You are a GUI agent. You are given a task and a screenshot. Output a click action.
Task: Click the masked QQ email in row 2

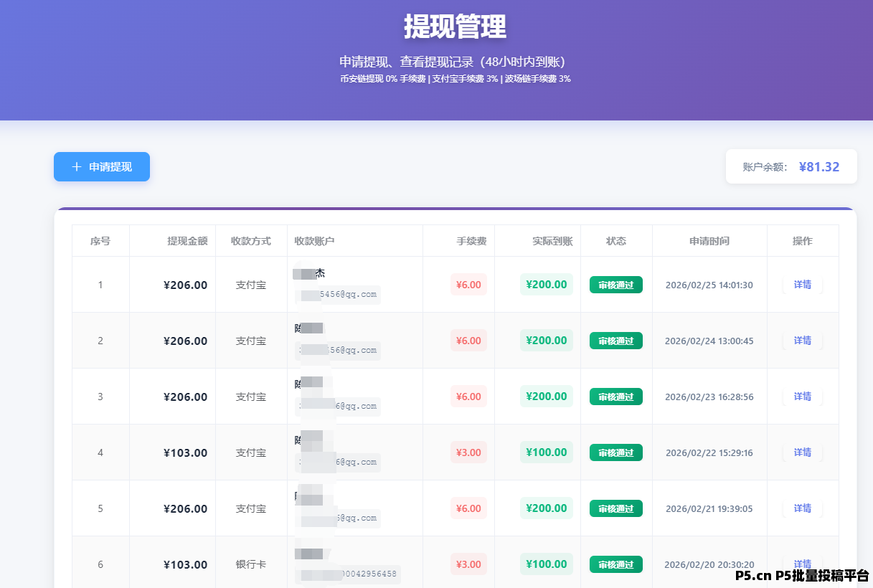[337, 351]
